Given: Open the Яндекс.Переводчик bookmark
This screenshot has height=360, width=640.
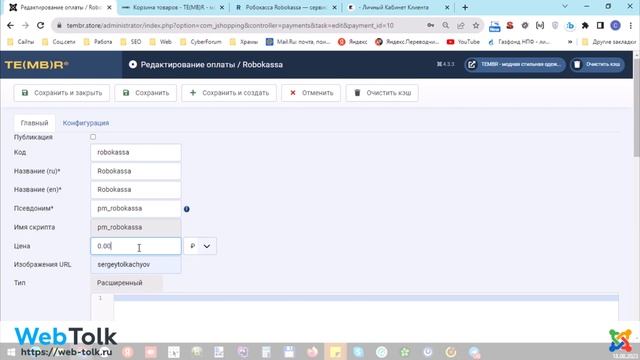Looking at the screenshot, I should point(407,42).
